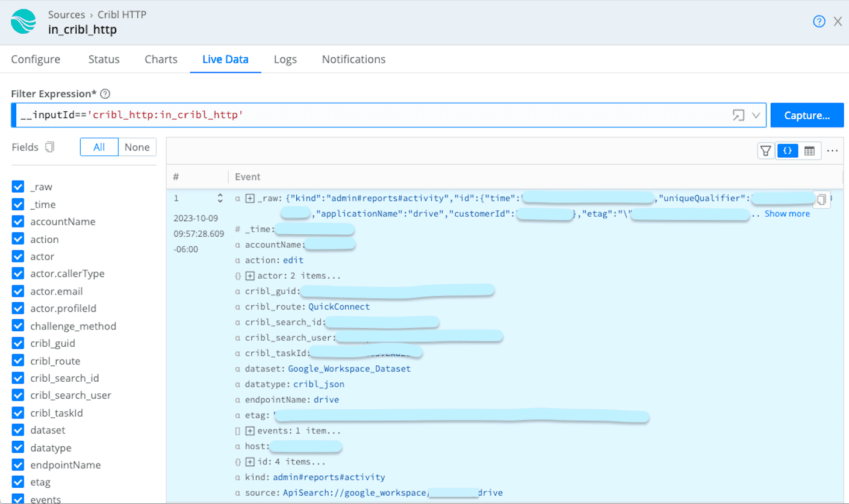Switch to table view of events
The width and height of the screenshot is (849, 504).
tap(809, 151)
